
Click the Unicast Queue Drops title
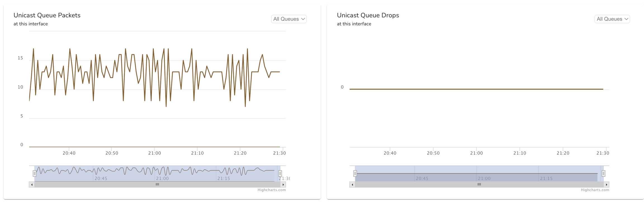tap(368, 15)
